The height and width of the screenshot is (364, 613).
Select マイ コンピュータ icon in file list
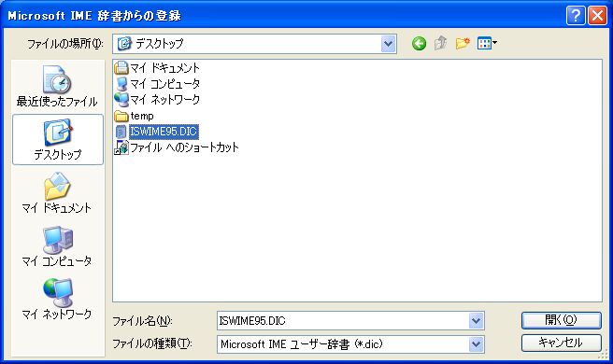point(121,84)
